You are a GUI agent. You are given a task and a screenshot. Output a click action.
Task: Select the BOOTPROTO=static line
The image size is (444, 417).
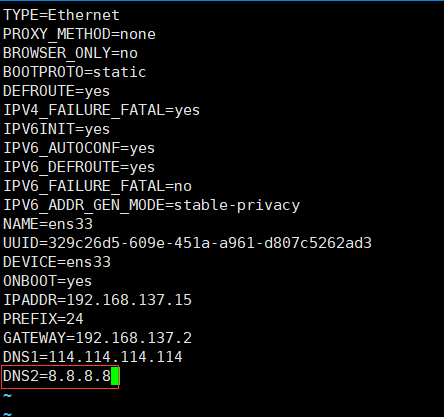[75, 72]
